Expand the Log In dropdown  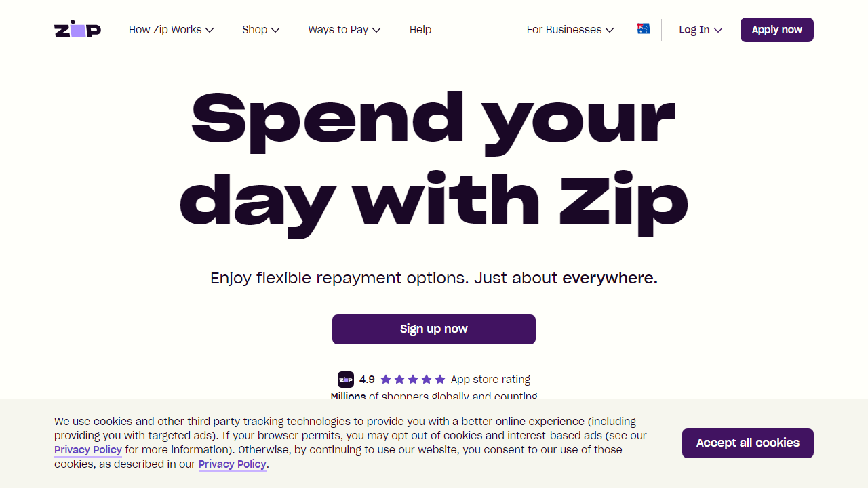[x=694, y=29]
